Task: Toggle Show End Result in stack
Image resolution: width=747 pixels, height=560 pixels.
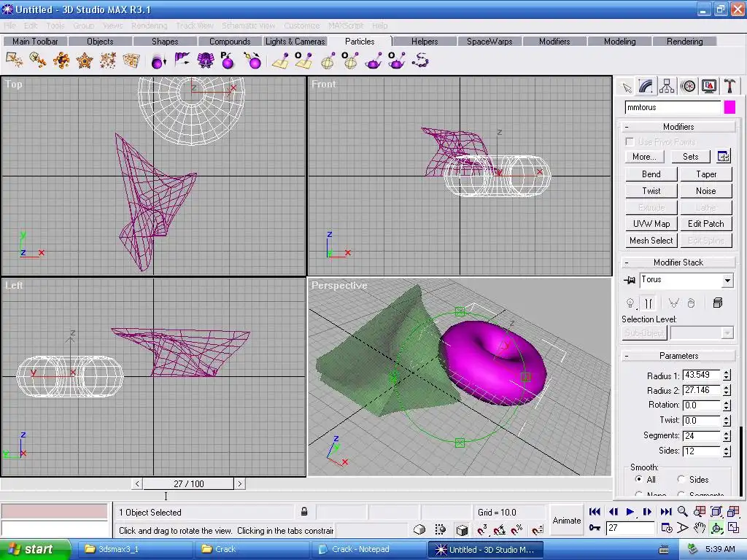Action: point(649,303)
